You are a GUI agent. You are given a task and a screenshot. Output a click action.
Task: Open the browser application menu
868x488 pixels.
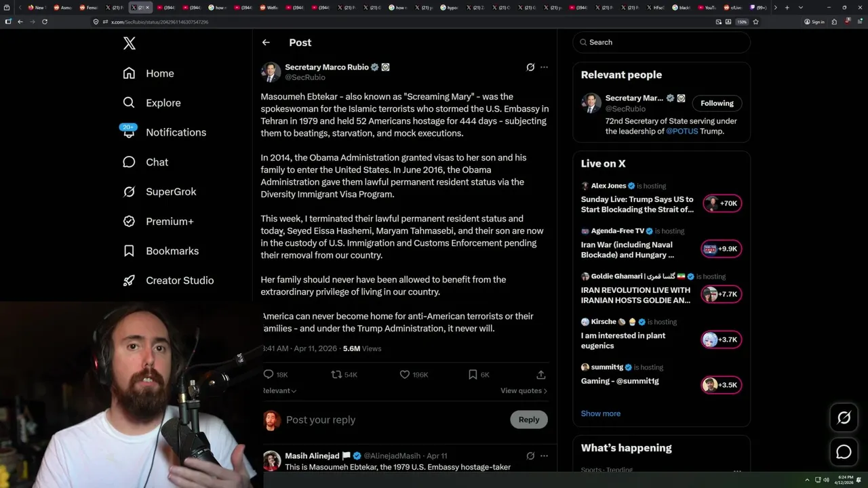[x=859, y=22]
